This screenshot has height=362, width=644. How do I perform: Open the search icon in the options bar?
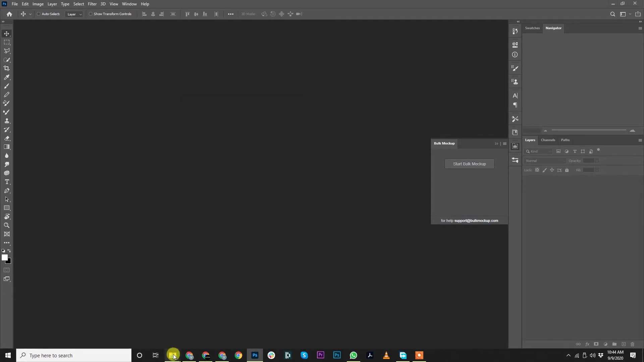tap(613, 14)
